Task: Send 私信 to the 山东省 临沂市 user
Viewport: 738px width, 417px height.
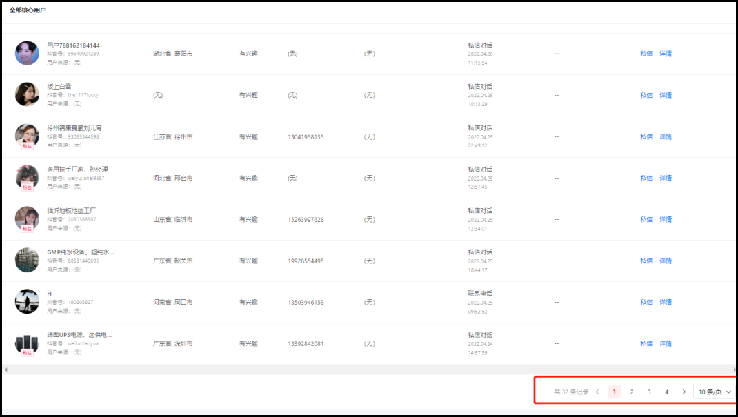Action: pos(646,219)
